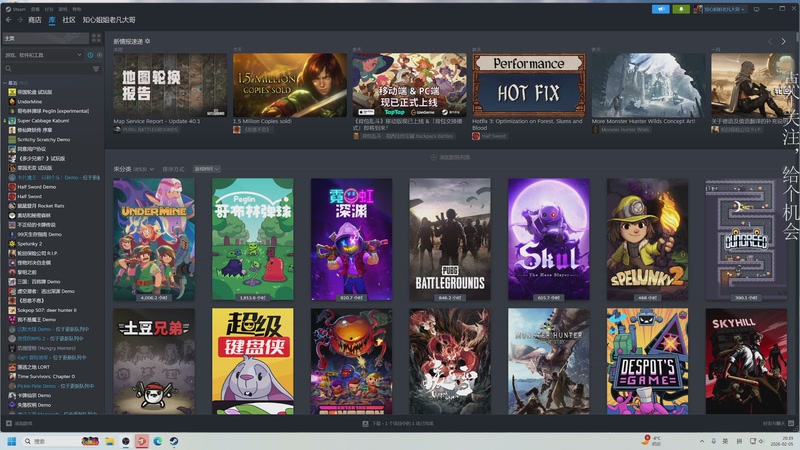Open the Spelunky 2 game cover
Viewport: 800px width, 450px height.
coord(647,239)
